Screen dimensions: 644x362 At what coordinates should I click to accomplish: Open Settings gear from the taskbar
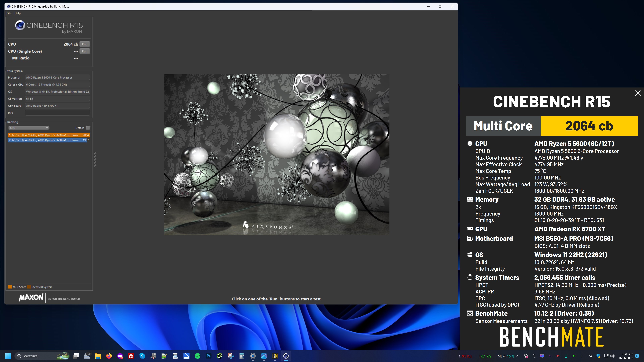253,356
